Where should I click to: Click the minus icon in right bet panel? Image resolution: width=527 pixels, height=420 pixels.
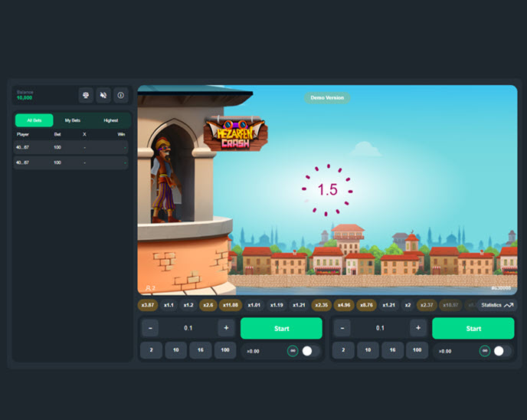tap(342, 328)
